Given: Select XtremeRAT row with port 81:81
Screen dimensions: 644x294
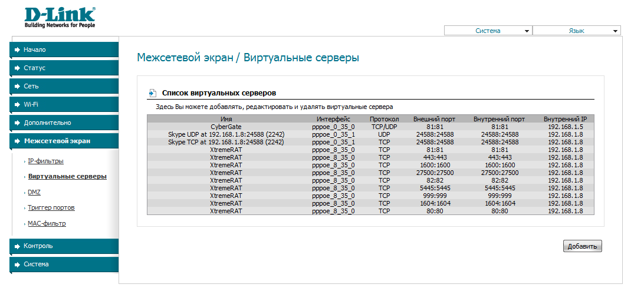Looking at the screenshot, I should (370, 150).
